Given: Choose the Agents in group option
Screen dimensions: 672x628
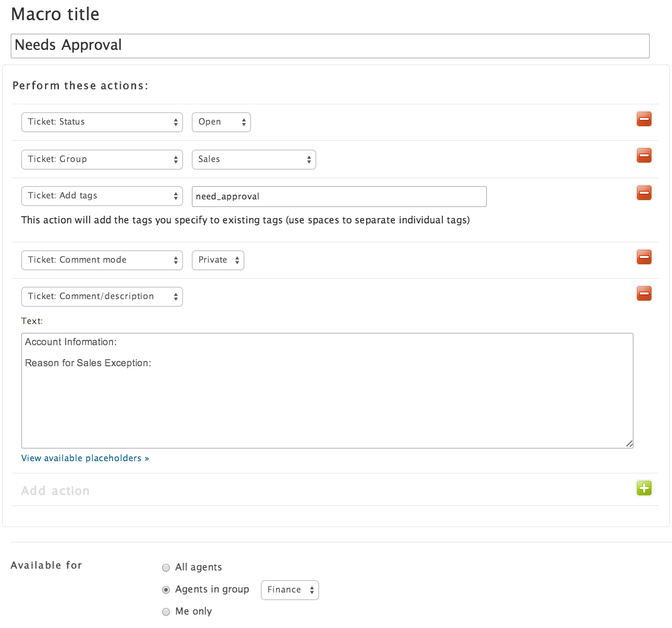Looking at the screenshot, I should point(166,590).
